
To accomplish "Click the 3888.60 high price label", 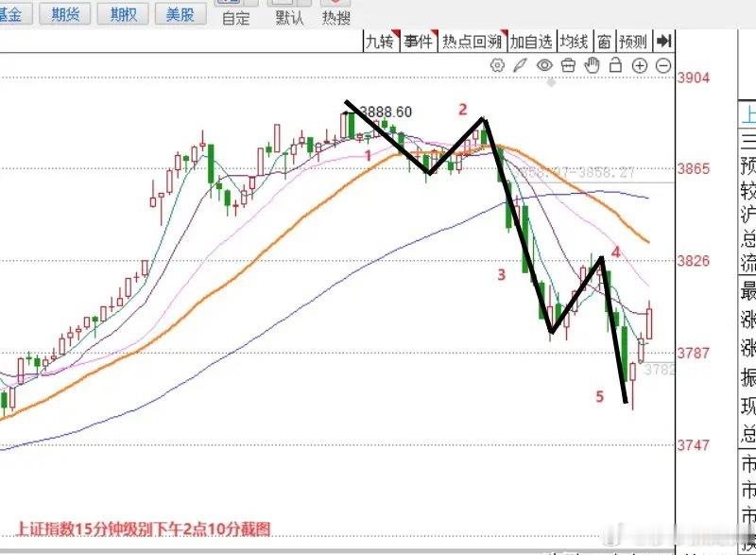I will [x=386, y=112].
